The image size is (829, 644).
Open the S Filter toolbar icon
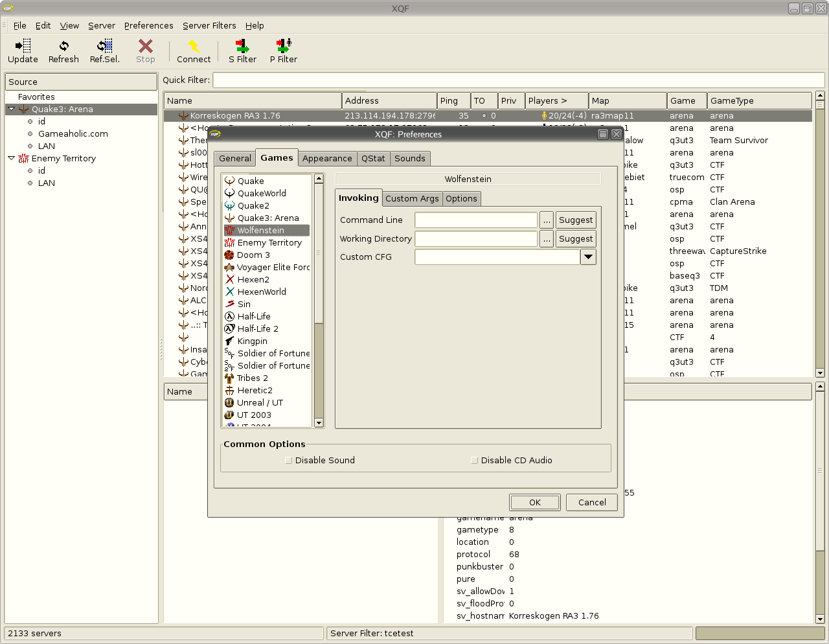tap(242, 46)
